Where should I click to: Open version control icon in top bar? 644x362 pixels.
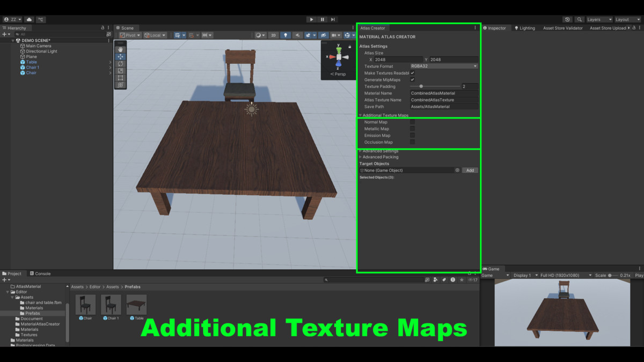[41, 19]
